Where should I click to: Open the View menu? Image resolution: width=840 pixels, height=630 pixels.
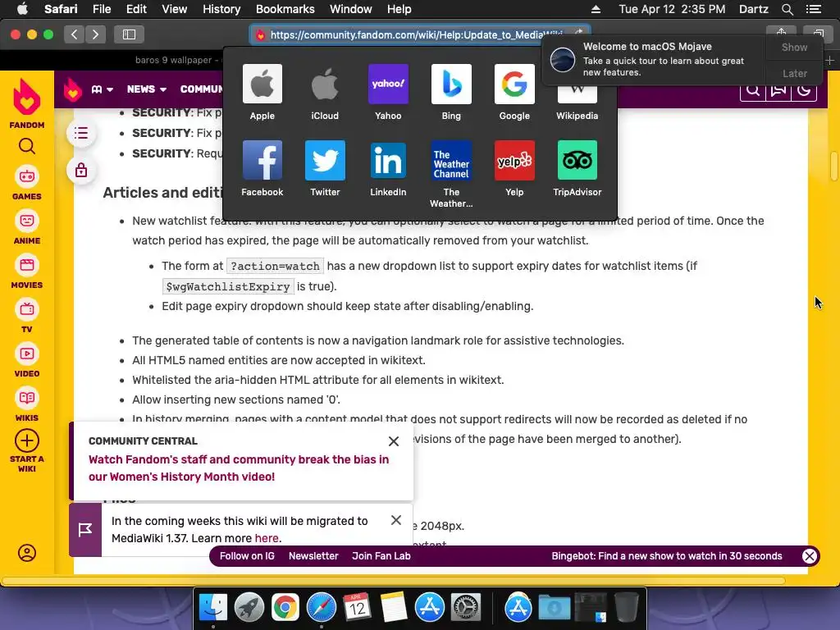click(174, 9)
